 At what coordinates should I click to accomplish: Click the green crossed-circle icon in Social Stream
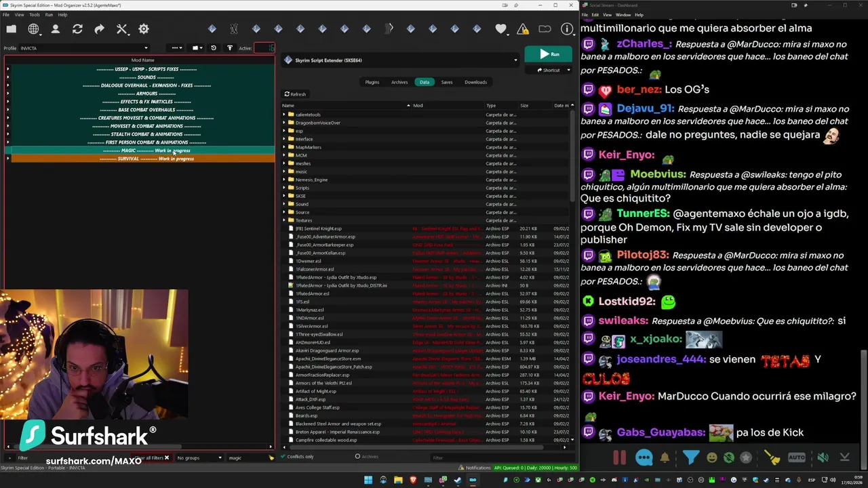click(729, 457)
